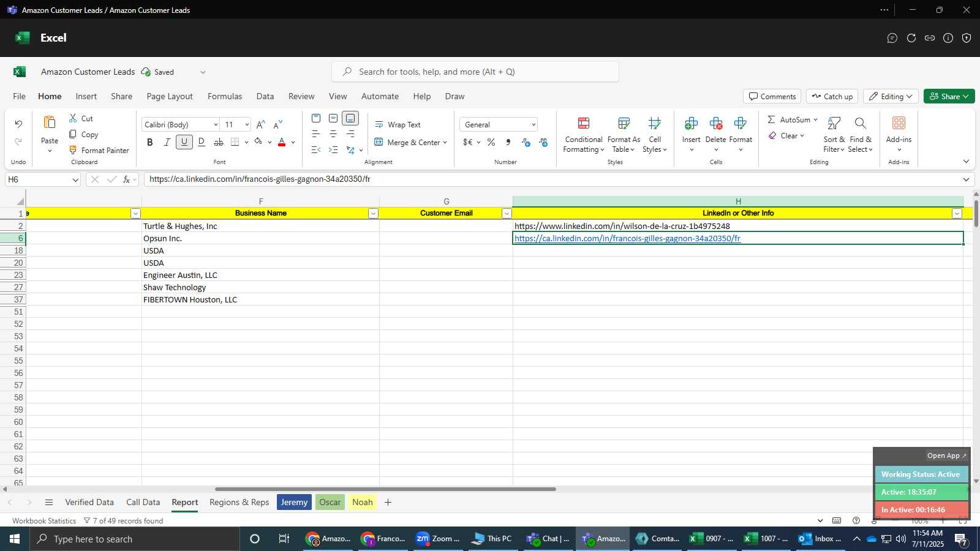Click AutoSum
The image size is (980, 551).
pos(789,120)
